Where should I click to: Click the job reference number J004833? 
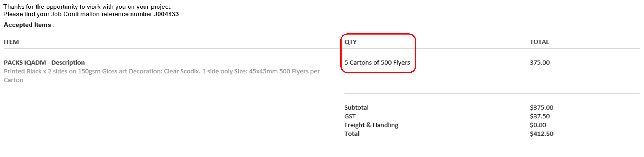(166, 14)
